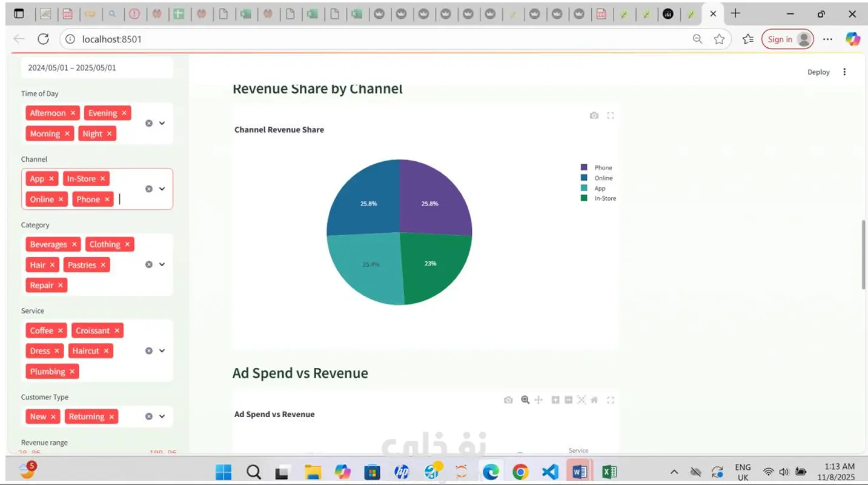Launch Google Chrome from the taskbar

(520, 472)
